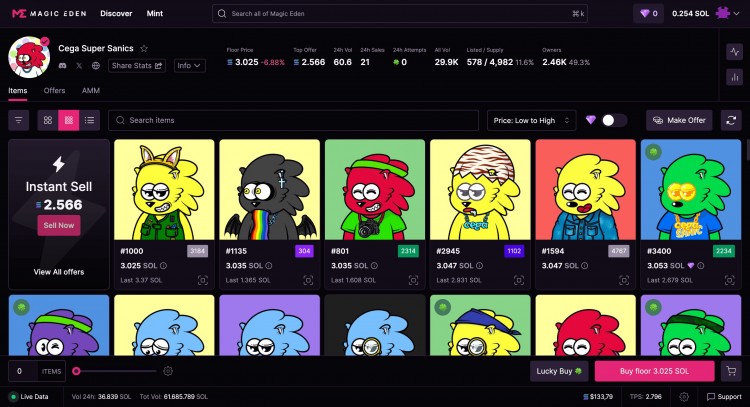Open quick view icon on card #3400

click(729, 280)
